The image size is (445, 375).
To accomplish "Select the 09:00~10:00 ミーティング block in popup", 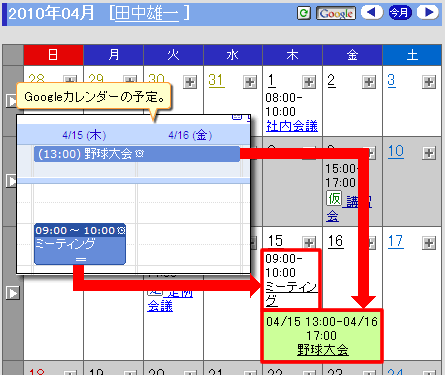I will (x=80, y=244).
